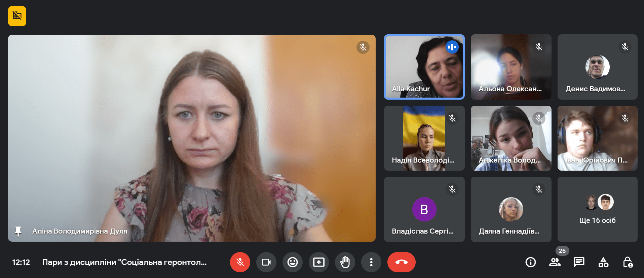Expand the 'Ще 16 осіб' tile
This screenshot has height=278, width=644.
point(597,209)
